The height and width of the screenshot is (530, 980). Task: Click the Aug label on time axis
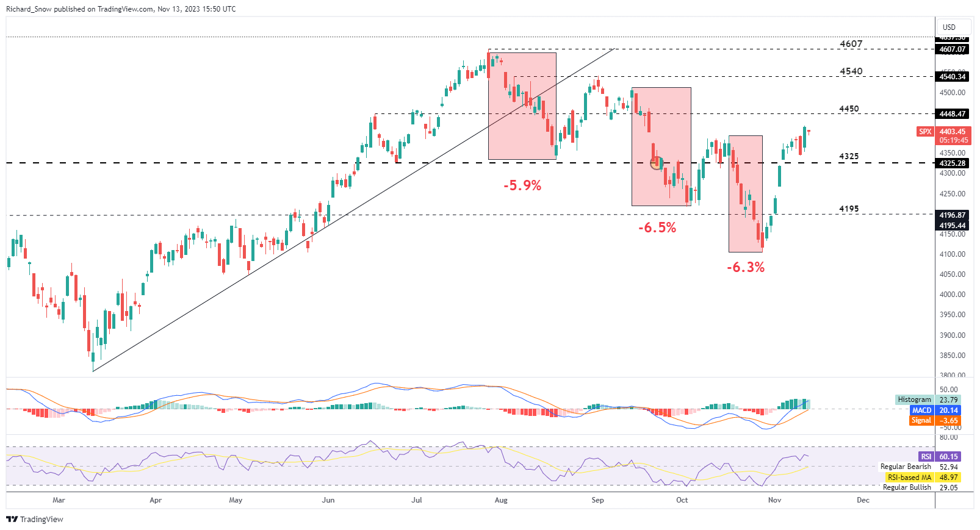point(501,500)
